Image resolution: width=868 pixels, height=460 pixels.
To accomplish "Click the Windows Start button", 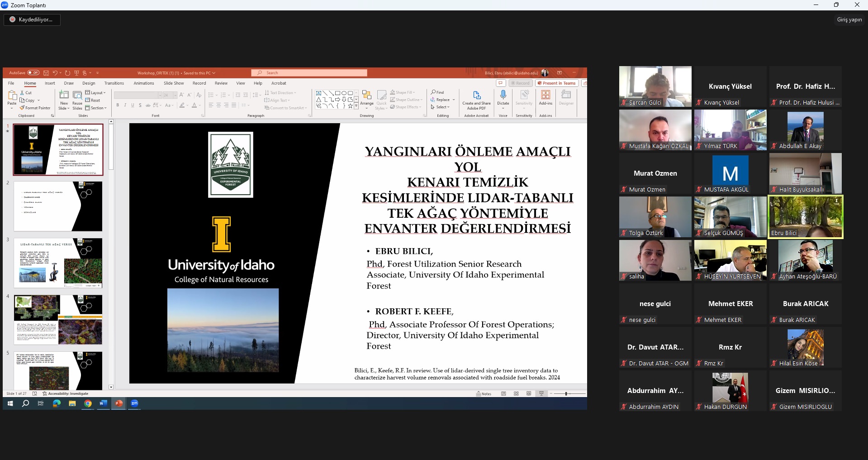I will 10,403.
